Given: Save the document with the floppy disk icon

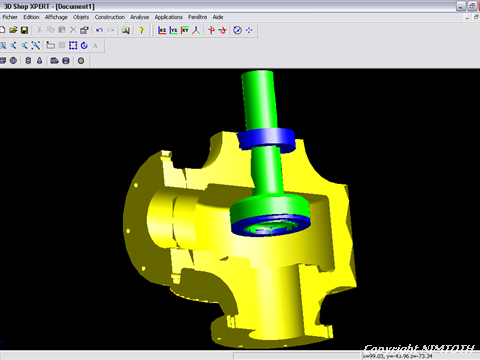Looking at the screenshot, I should (24, 30).
